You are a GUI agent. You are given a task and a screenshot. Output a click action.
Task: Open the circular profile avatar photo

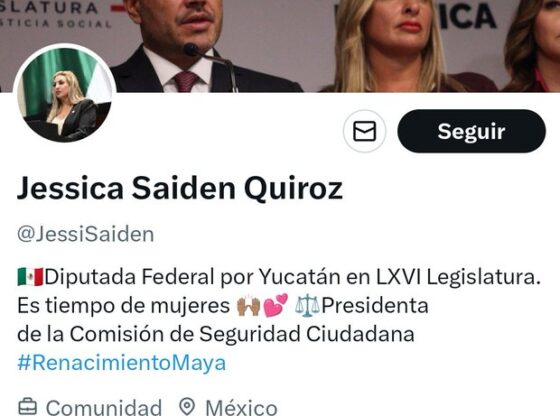pos(65,93)
